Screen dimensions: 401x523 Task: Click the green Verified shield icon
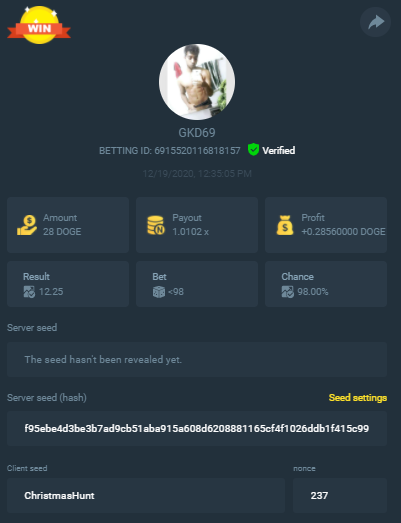coord(254,149)
